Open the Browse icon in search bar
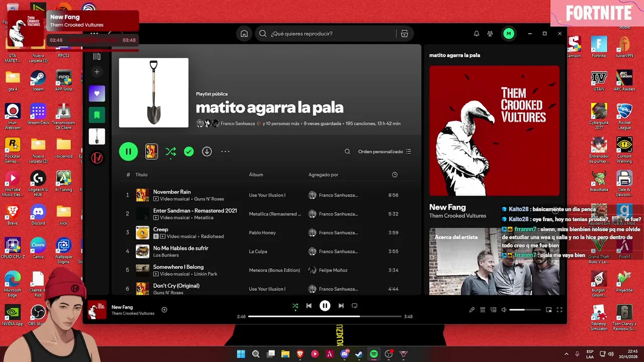Image resolution: width=644 pixels, height=362 pixels. [x=405, y=34]
